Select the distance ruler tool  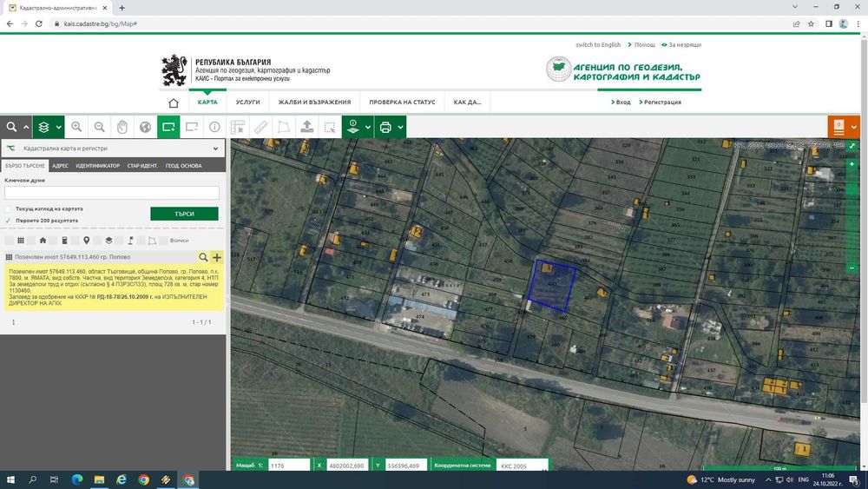pyautogui.click(x=260, y=127)
